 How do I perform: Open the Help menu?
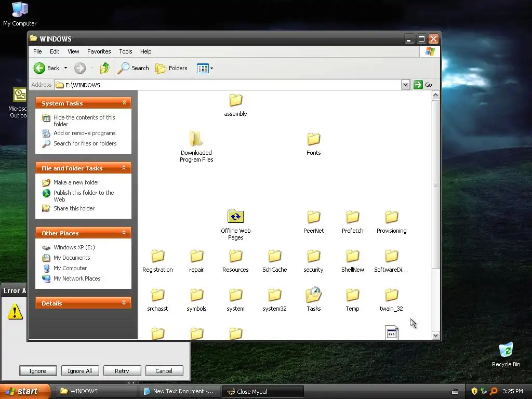tap(146, 51)
